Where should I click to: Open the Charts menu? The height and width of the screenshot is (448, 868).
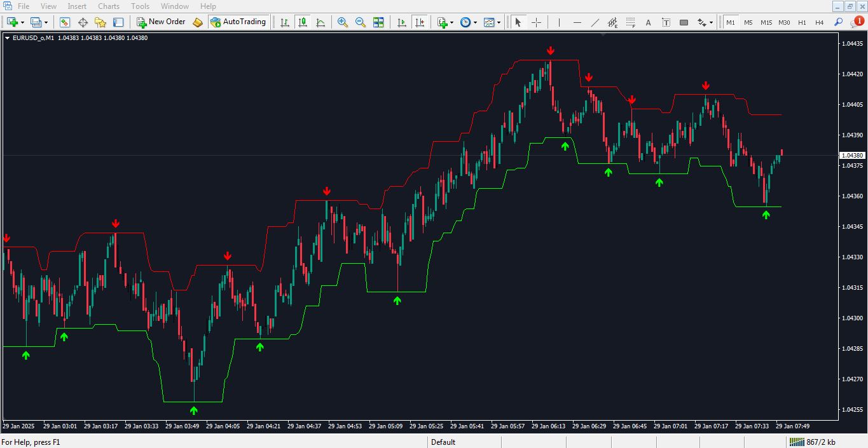(x=109, y=6)
